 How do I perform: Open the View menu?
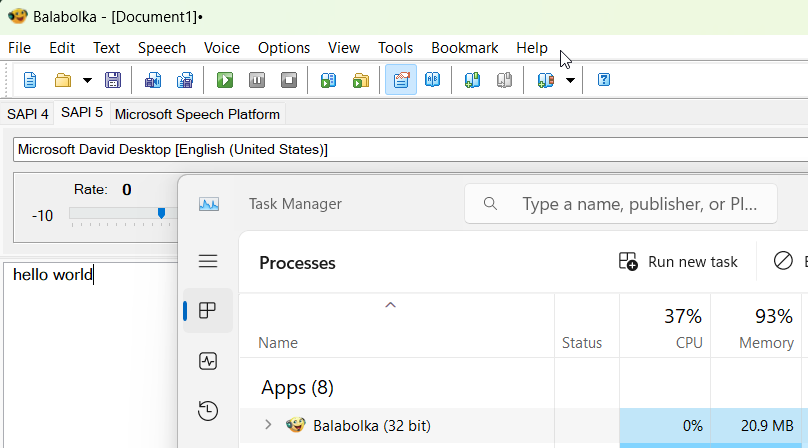coord(344,48)
